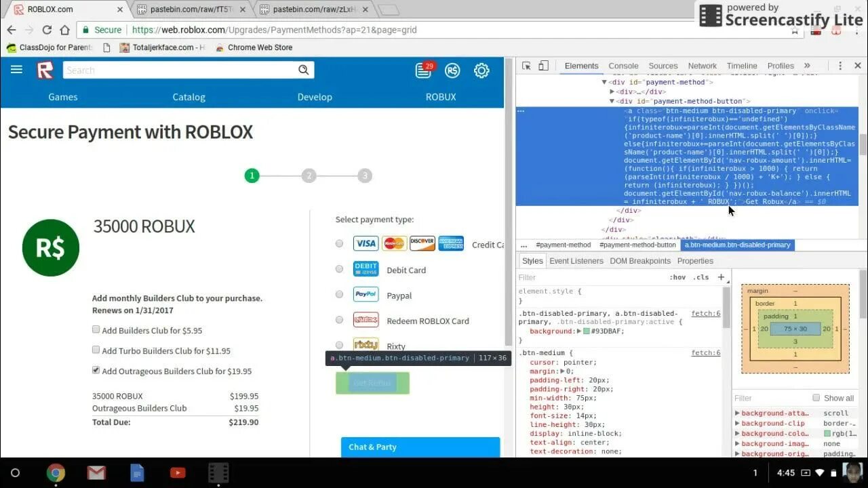Screen dimensions: 868x488
Task: Click the Roblox logo icon
Action: [x=45, y=70]
